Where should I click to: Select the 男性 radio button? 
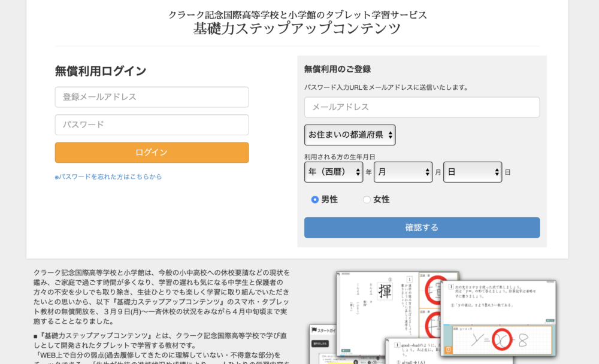coord(315,199)
